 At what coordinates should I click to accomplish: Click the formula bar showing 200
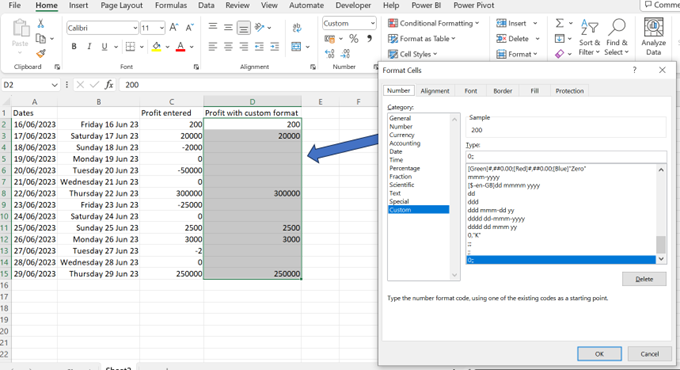click(x=247, y=85)
